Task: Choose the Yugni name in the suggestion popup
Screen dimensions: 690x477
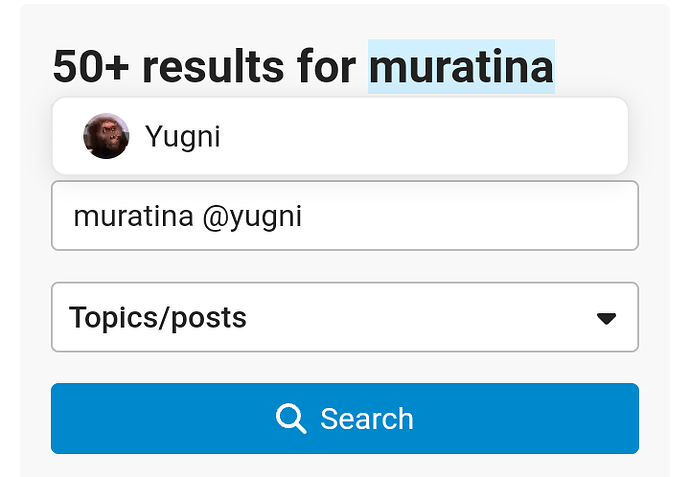Action: [183, 136]
